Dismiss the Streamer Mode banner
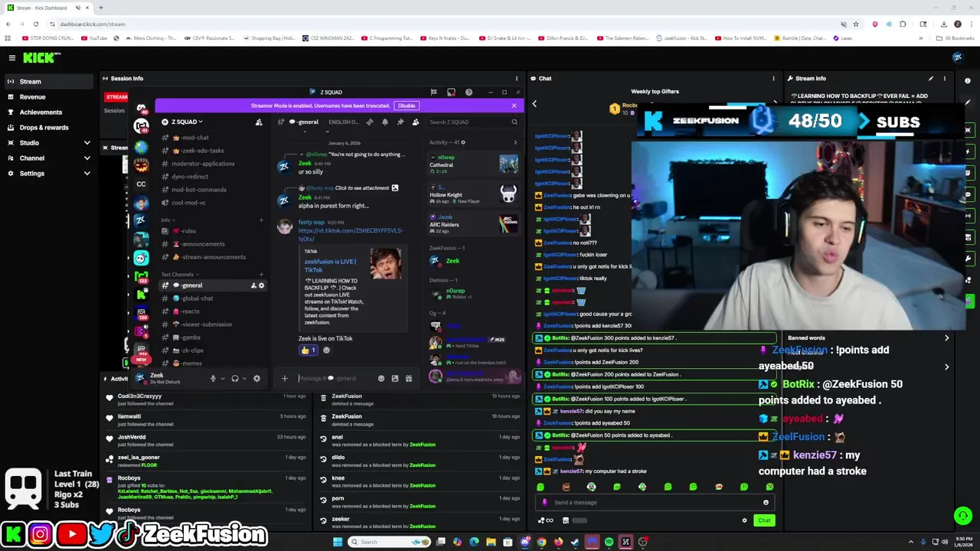Screen dimensions: 980x551 pyautogui.click(x=514, y=106)
